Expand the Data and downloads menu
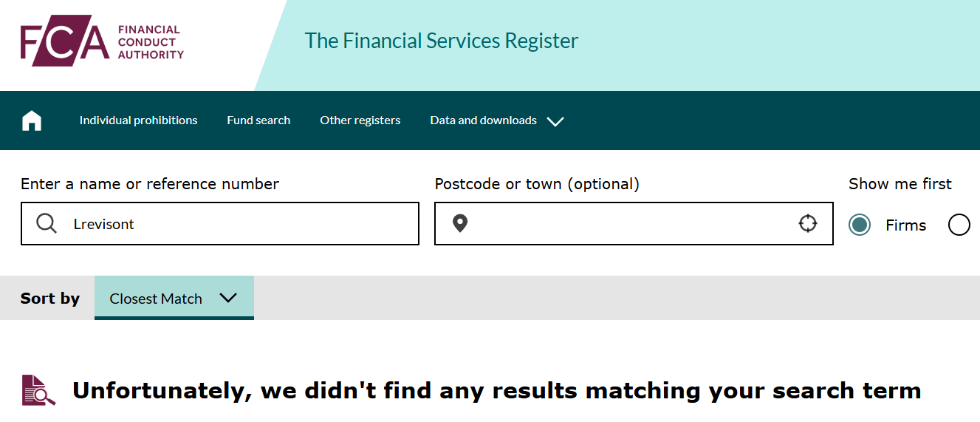 tap(484, 120)
